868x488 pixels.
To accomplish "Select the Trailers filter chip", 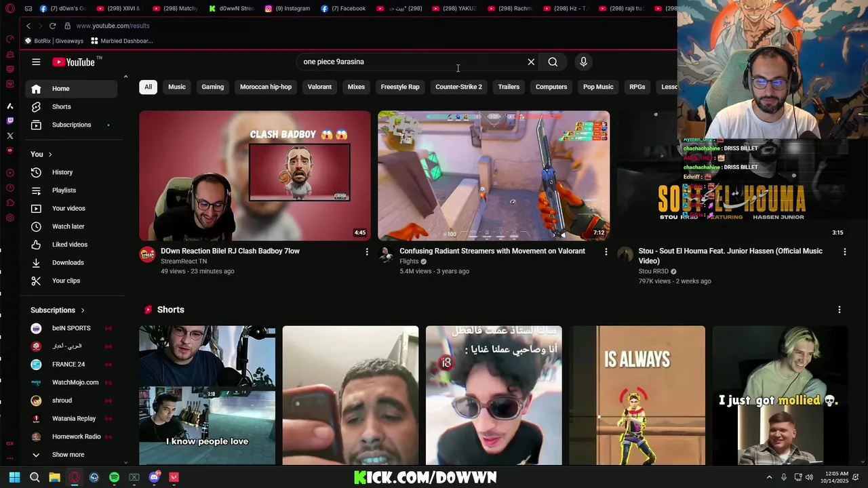I will 509,87.
